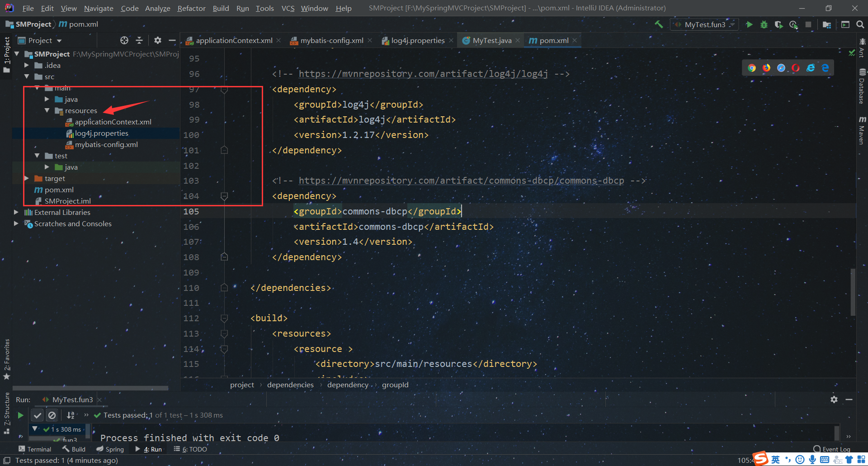868x466 pixels.
Task: Sort test results alphabetically
Action: pyautogui.click(x=71, y=415)
